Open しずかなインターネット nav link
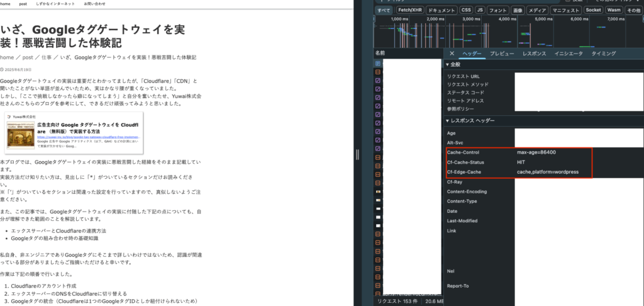Screen dimensions: 644x306 (55, 4)
